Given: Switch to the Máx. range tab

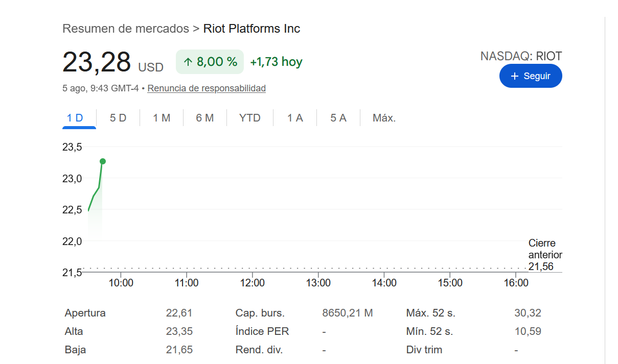Looking at the screenshot, I should tap(384, 118).
